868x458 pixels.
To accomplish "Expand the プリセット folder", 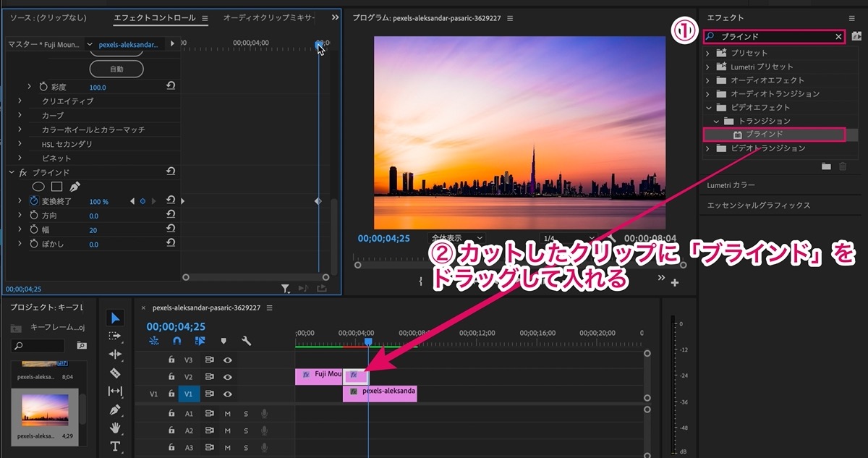I will 708,53.
